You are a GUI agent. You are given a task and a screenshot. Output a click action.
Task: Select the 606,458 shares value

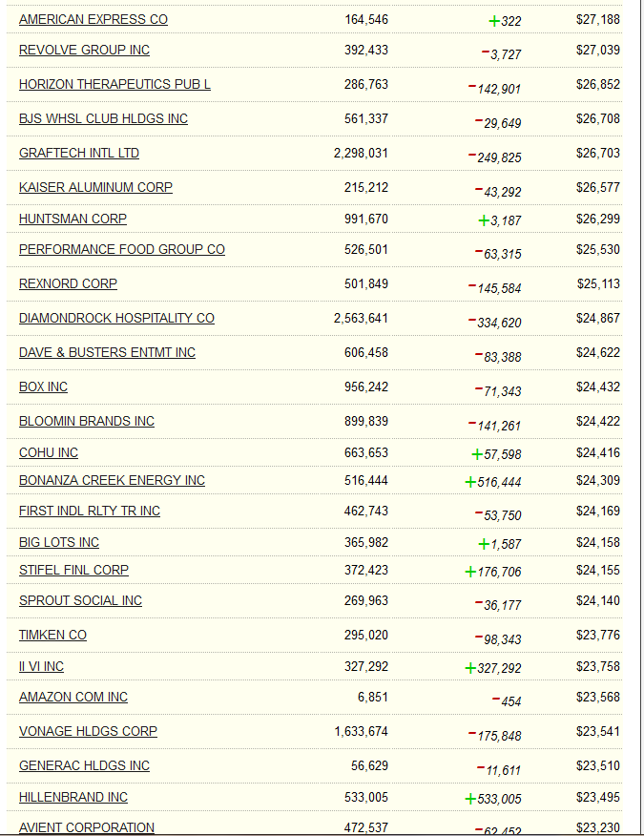tap(366, 353)
